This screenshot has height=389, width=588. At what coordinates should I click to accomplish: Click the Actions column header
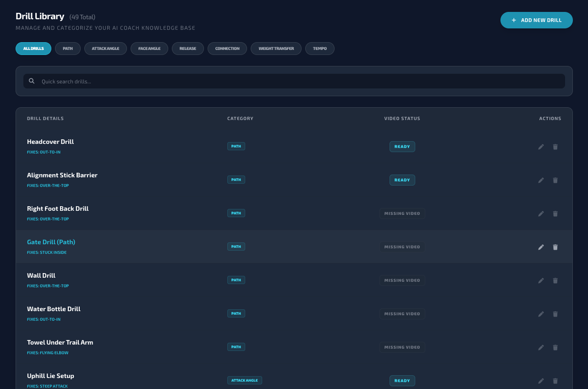(550, 119)
